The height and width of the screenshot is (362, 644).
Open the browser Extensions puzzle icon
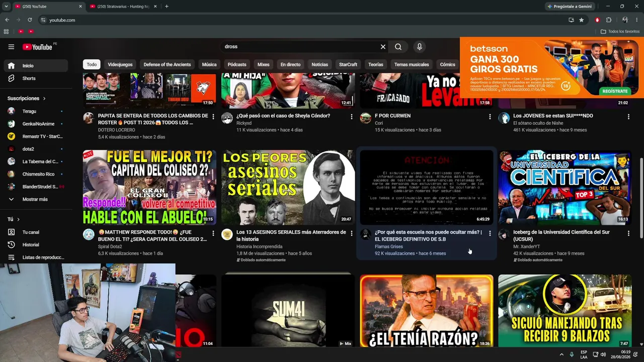point(609,20)
